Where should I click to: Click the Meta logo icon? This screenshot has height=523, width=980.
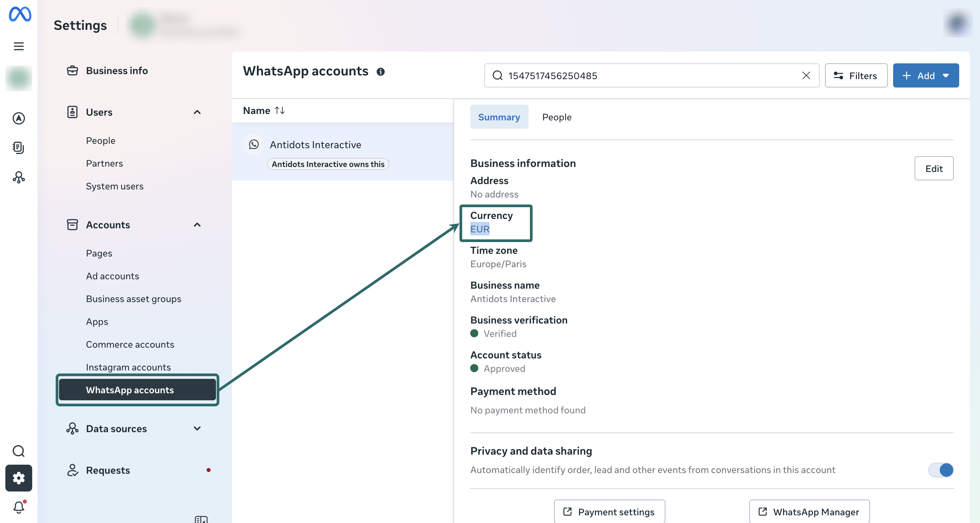pos(20,14)
